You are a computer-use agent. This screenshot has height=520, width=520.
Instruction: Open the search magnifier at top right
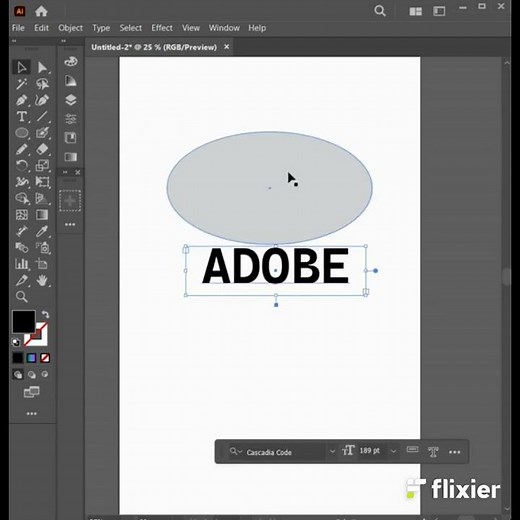point(380,11)
